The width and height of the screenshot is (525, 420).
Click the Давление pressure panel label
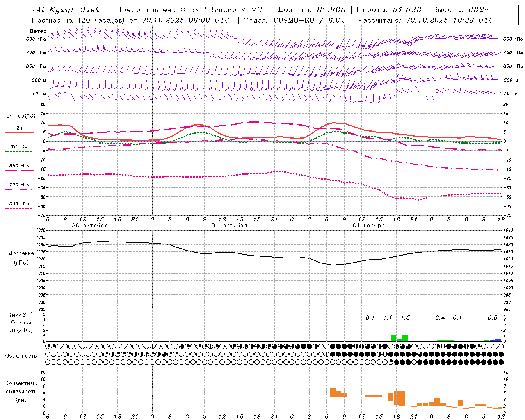click(21, 253)
